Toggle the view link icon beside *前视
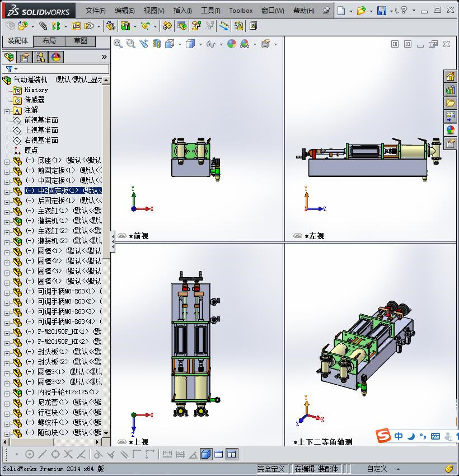Viewport: 459px width, 476px height. tap(122, 236)
